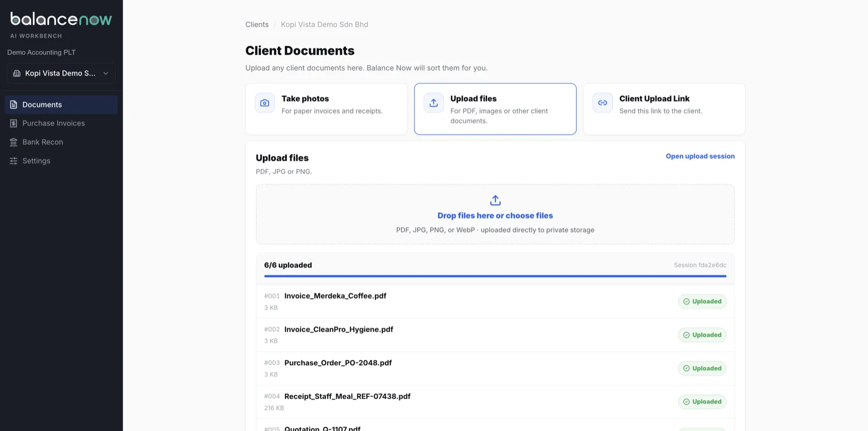Click Uploaded badge for Invoice_CleanPro_Hygiene.pdf
This screenshot has width=868, height=431.
tap(702, 335)
